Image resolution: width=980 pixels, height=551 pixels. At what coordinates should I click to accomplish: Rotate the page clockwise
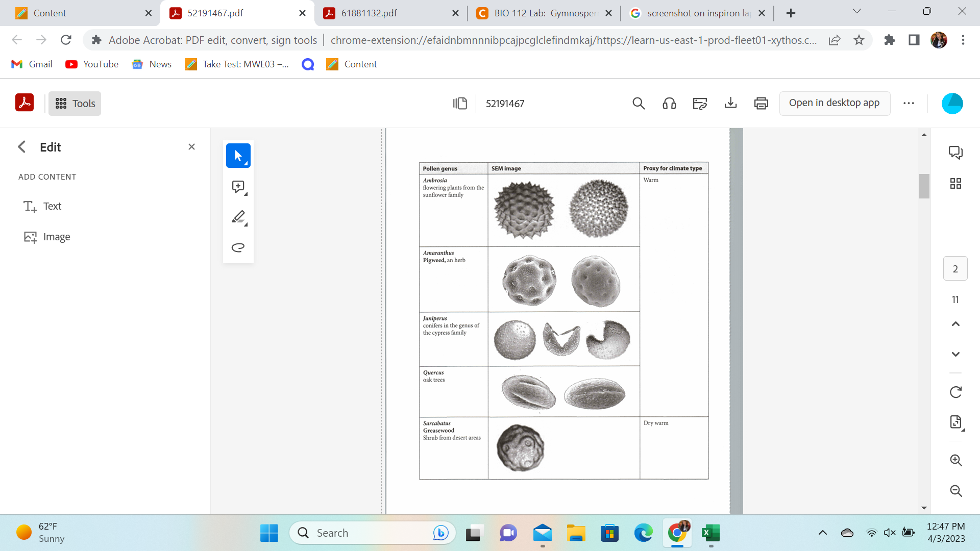955,392
